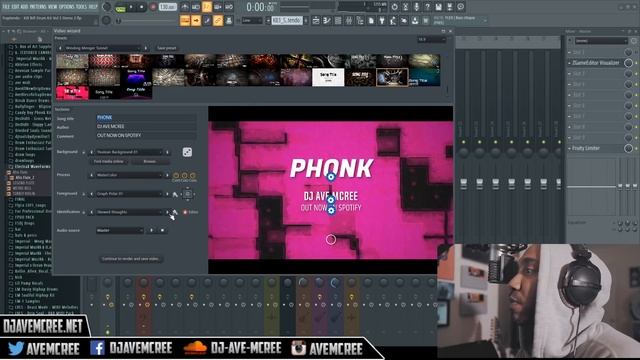Click the tempo display showing 130

pyautogui.click(x=167, y=7)
